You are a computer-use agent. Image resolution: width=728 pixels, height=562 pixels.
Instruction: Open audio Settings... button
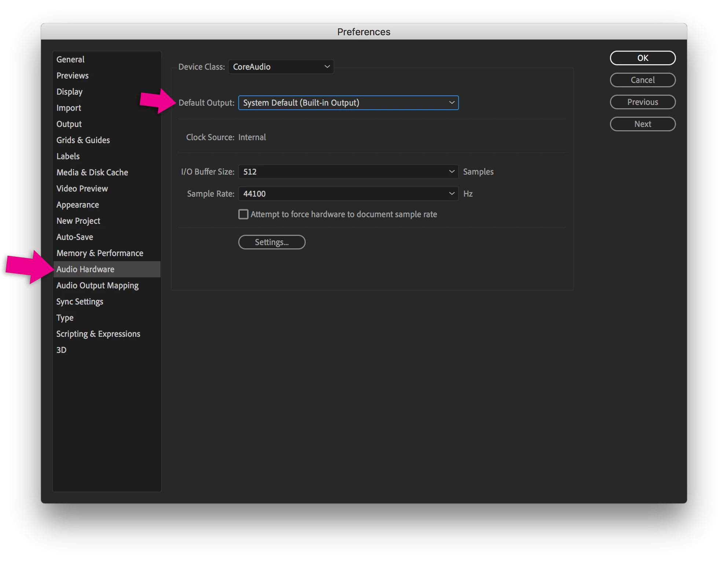(x=272, y=242)
